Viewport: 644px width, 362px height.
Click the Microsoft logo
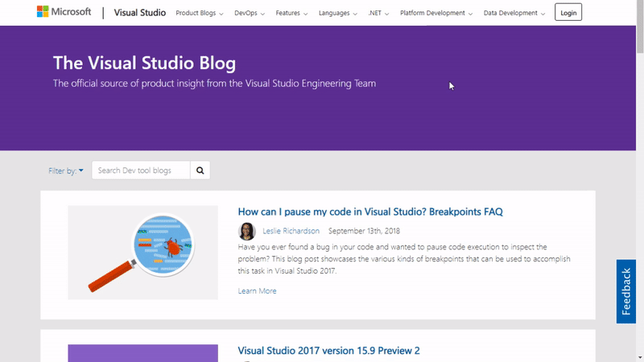click(x=65, y=12)
